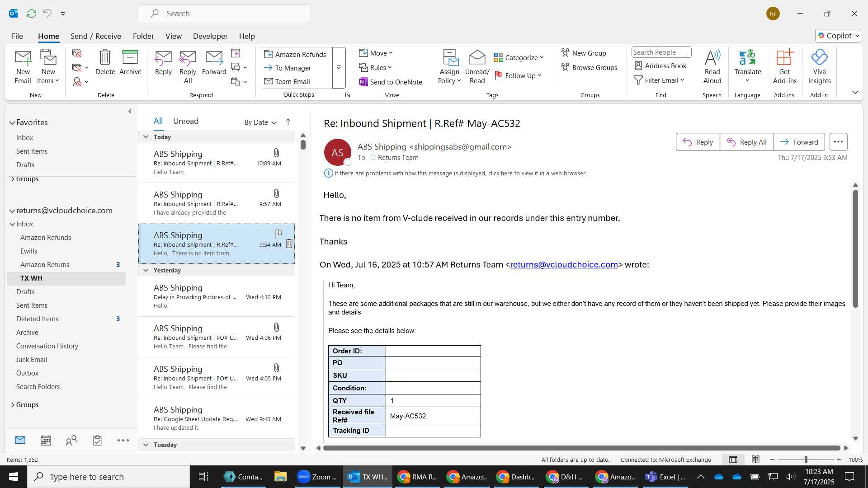The width and height of the screenshot is (868, 488).
Task: Click the Forward ribbon icon
Action: (214, 62)
